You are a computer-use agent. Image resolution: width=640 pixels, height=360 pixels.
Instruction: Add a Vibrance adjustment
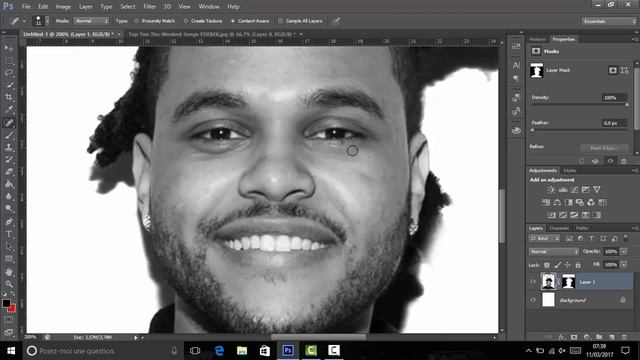click(597, 189)
